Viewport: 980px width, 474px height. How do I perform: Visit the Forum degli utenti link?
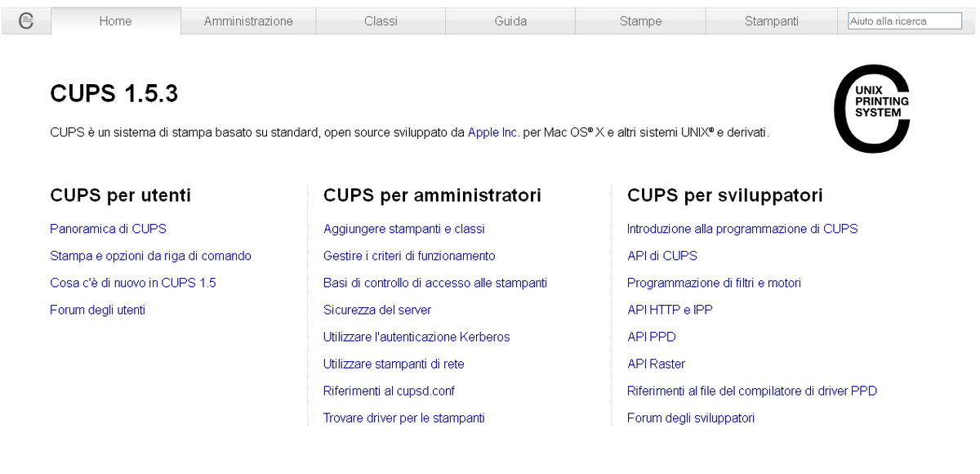(97, 310)
